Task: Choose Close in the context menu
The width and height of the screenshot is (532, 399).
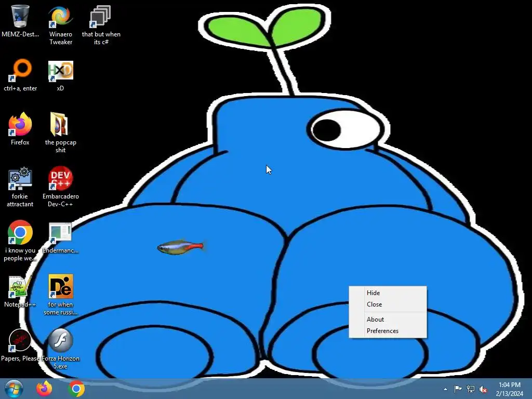Action: 388,304
